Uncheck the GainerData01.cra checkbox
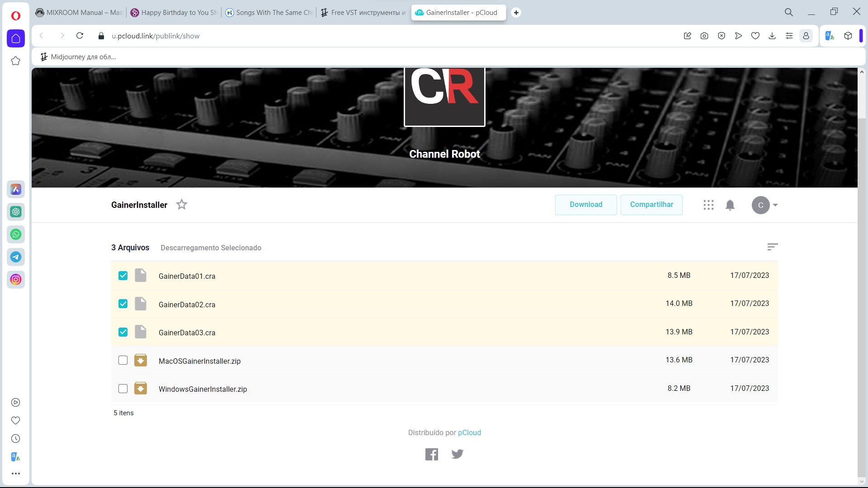The image size is (868, 488). (123, 276)
